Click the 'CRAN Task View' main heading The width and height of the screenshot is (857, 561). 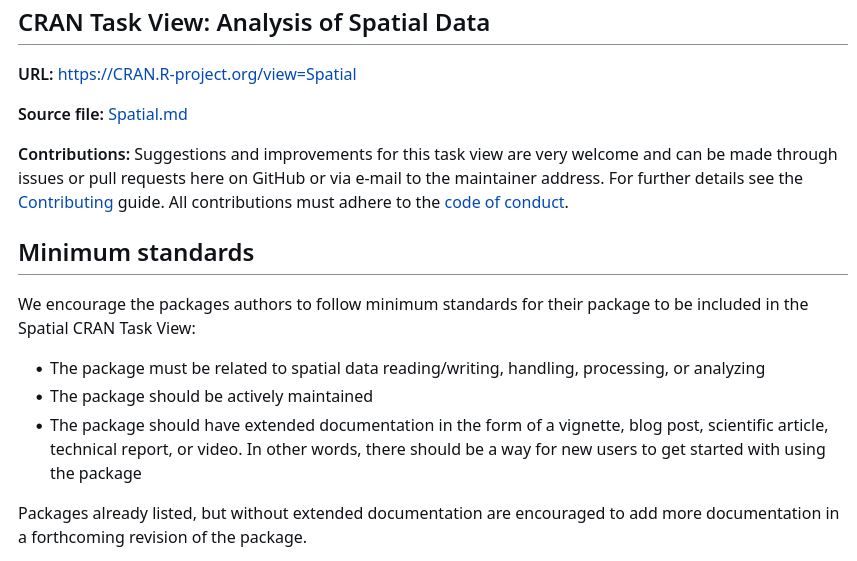(x=254, y=22)
